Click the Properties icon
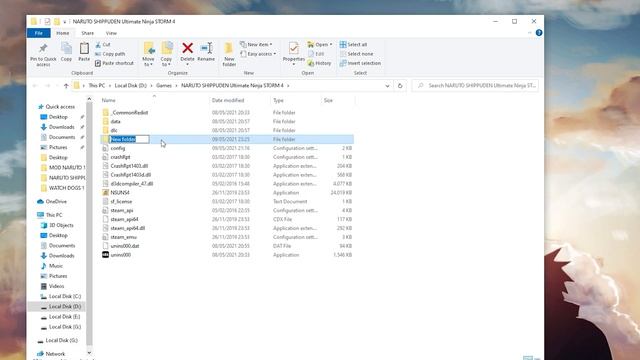 click(x=293, y=49)
